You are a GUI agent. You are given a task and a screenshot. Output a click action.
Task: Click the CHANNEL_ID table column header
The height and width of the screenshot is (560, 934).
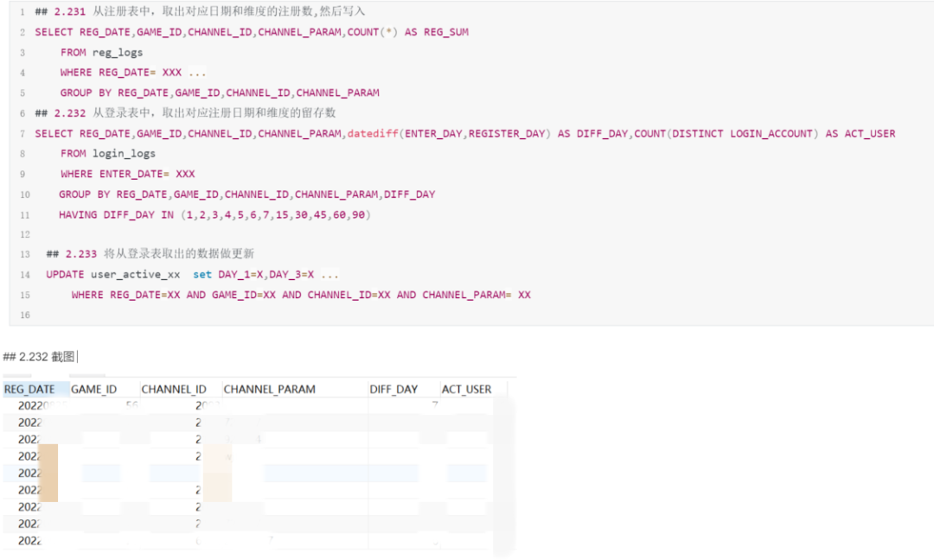click(173, 389)
